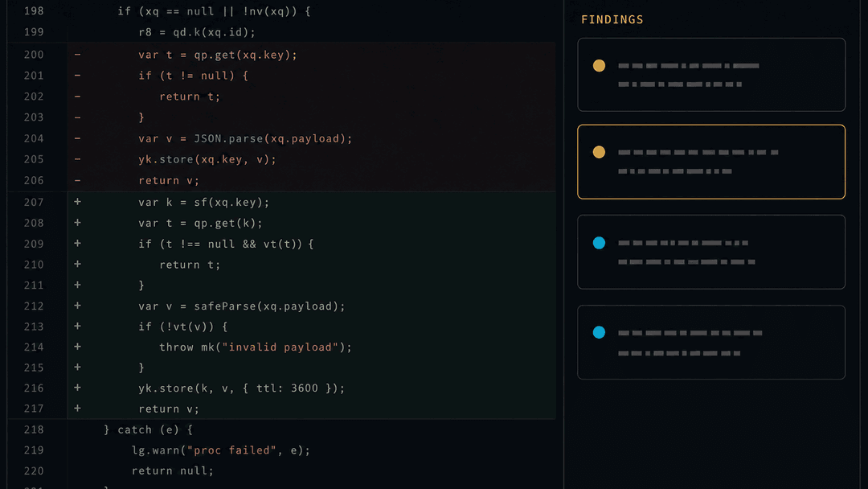Click removed line 'var t = qp.get(xq.key);'

pyautogui.click(x=218, y=55)
